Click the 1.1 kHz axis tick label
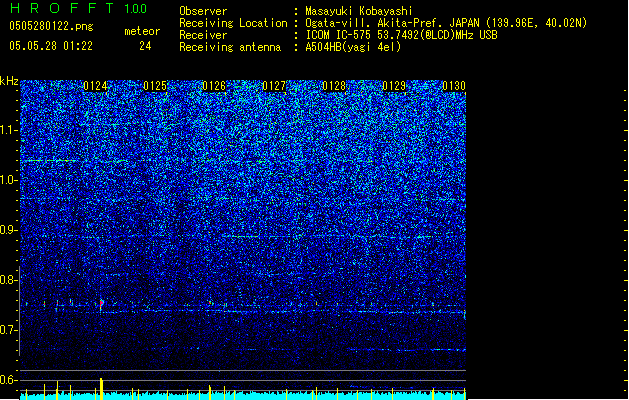 coord(8,130)
